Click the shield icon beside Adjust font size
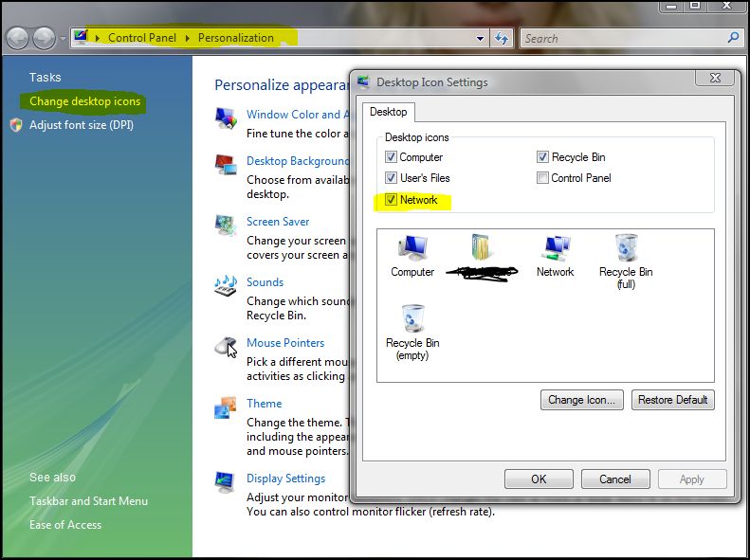The height and width of the screenshot is (560, 750). click(16, 125)
